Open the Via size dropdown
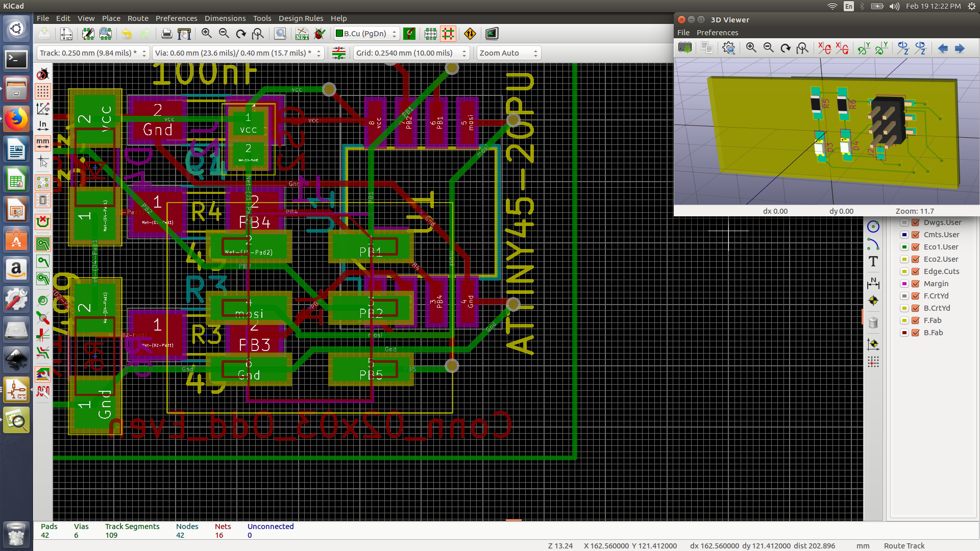980x551 pixels. click(238, 53)
